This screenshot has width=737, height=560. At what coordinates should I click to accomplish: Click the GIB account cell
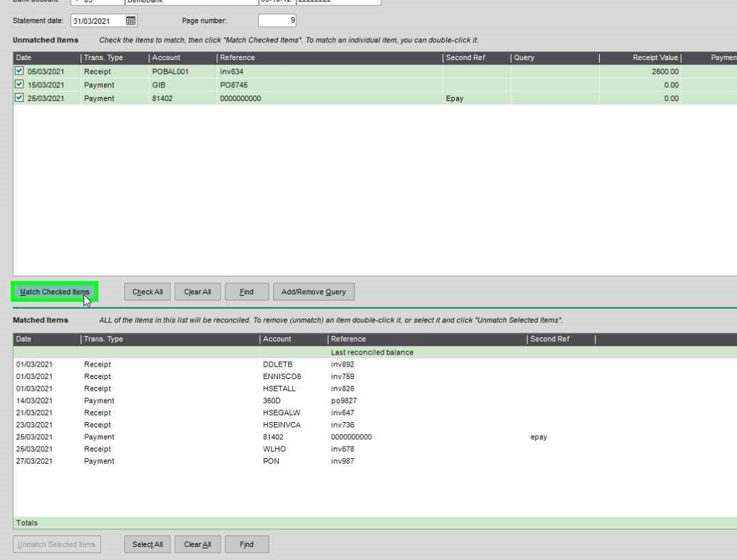[183, 85]
